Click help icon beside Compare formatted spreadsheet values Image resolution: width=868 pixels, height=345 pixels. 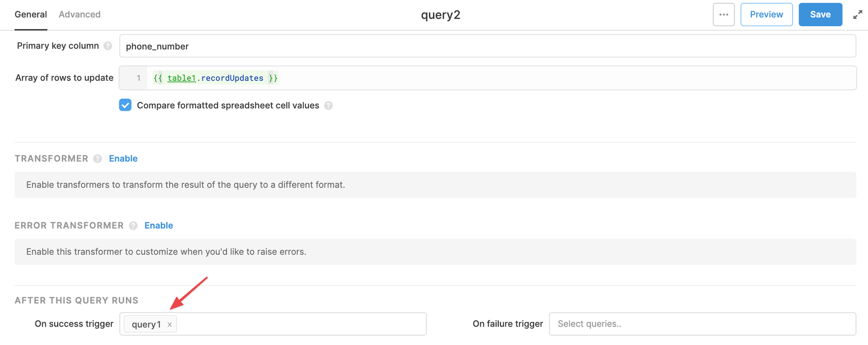328,106
